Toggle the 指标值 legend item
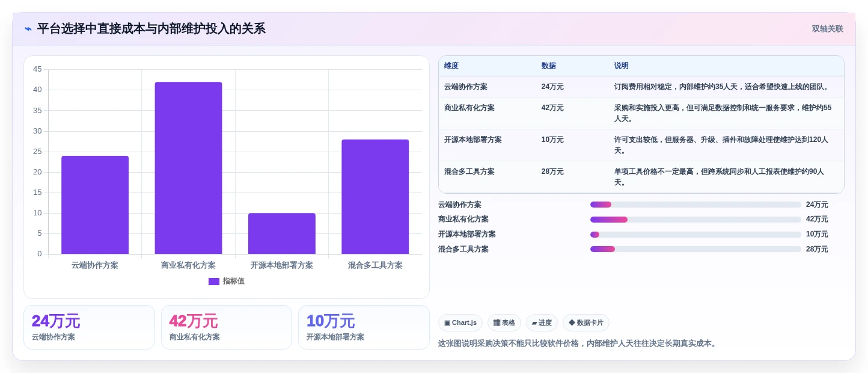Viewport: 868px width, 373px height. click(x=227, y=281)
